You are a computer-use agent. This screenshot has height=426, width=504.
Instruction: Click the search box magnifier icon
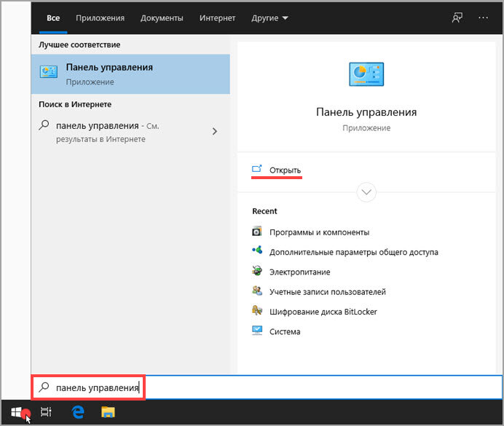[44, 387]
